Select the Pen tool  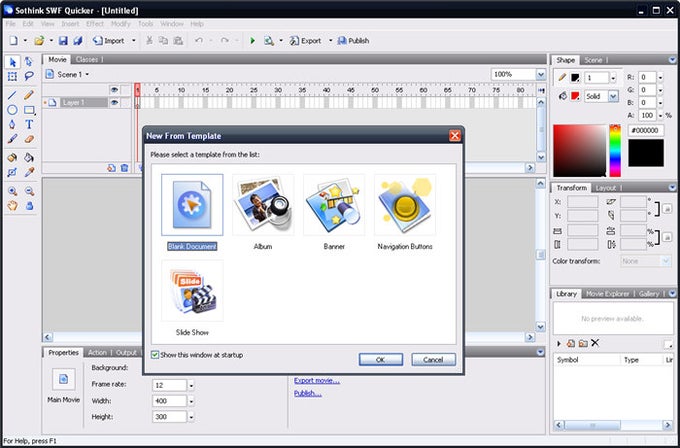pos(13,124)
